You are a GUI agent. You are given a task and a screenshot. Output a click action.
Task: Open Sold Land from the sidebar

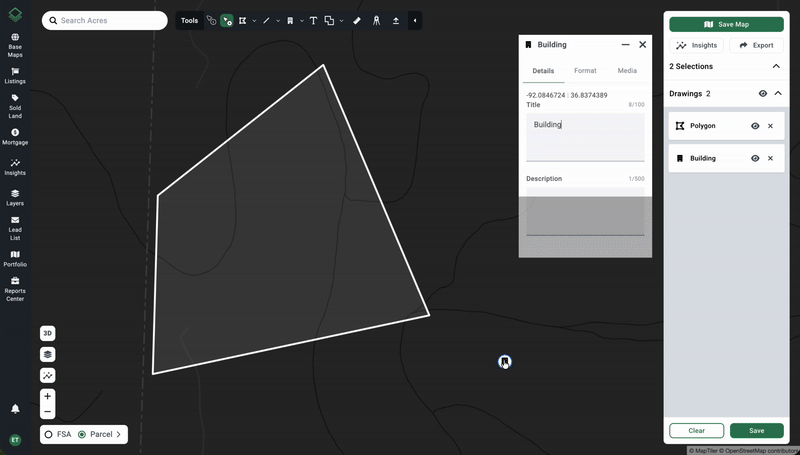point(15,105)
